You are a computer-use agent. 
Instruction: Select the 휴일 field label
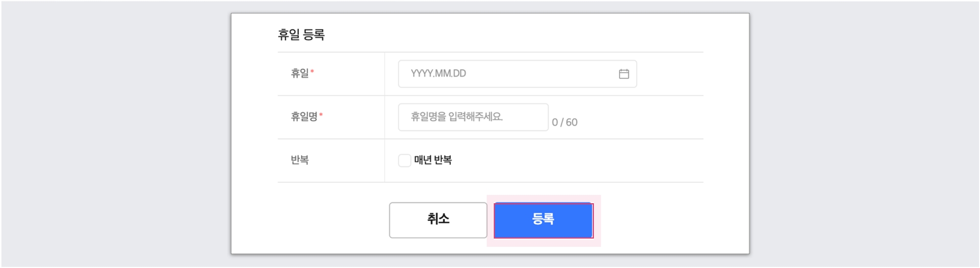[299, 74]
